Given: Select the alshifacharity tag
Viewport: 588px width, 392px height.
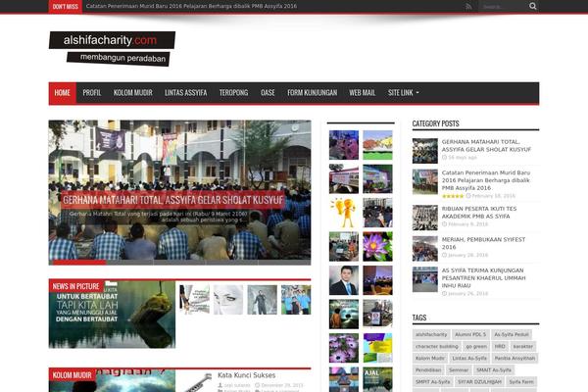Looking at the screenshot, I should coord(431,334).
